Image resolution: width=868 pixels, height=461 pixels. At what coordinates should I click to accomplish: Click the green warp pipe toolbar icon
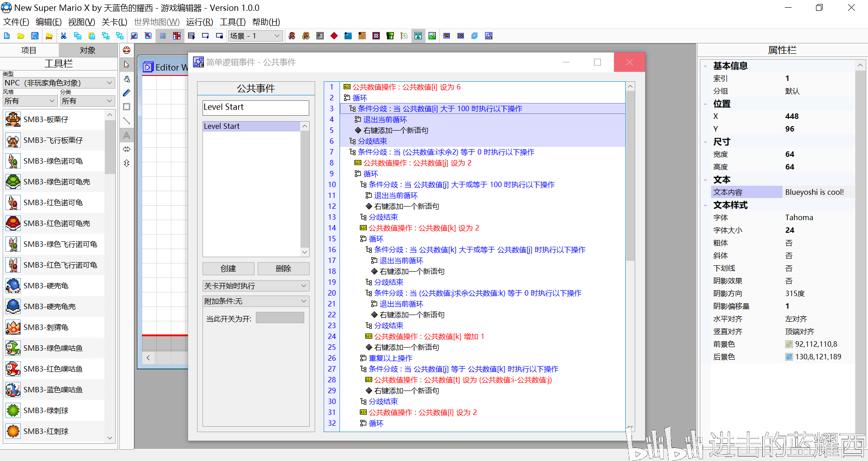click(390, 36)
